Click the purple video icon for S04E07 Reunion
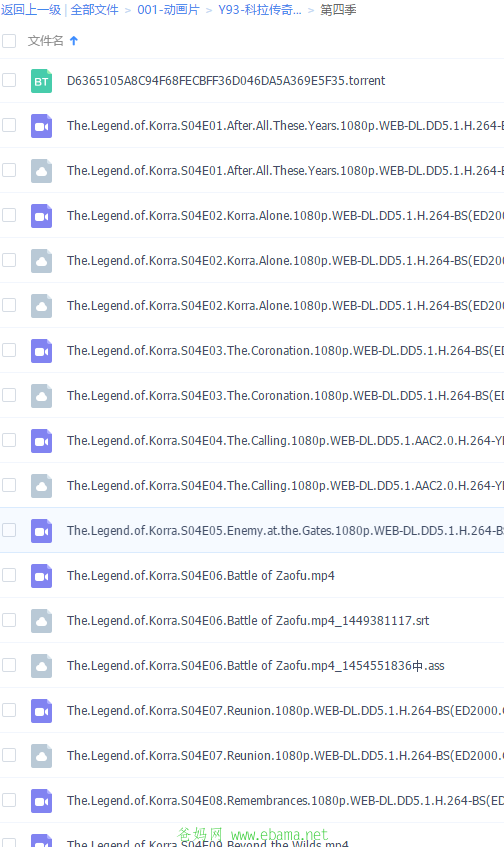This screenshot has height=847, width=504. coord(42,711)
